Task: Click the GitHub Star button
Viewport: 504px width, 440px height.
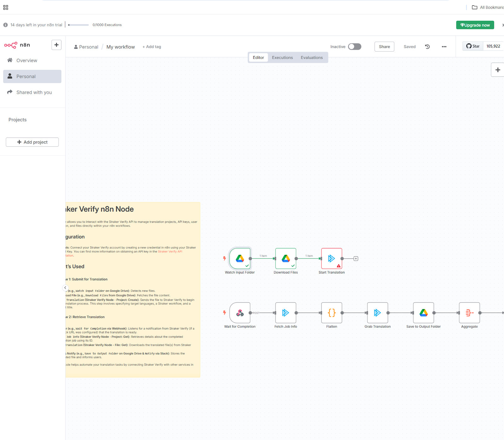Action: pos(473,46)
